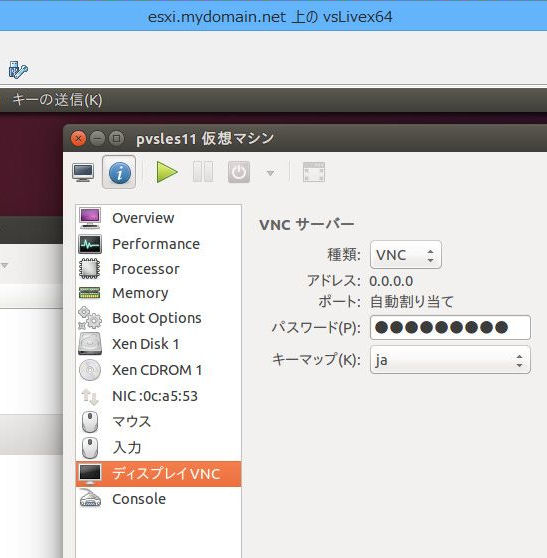
Task: Open the キーの送信(K) menu
Action: tap(57, 100)
